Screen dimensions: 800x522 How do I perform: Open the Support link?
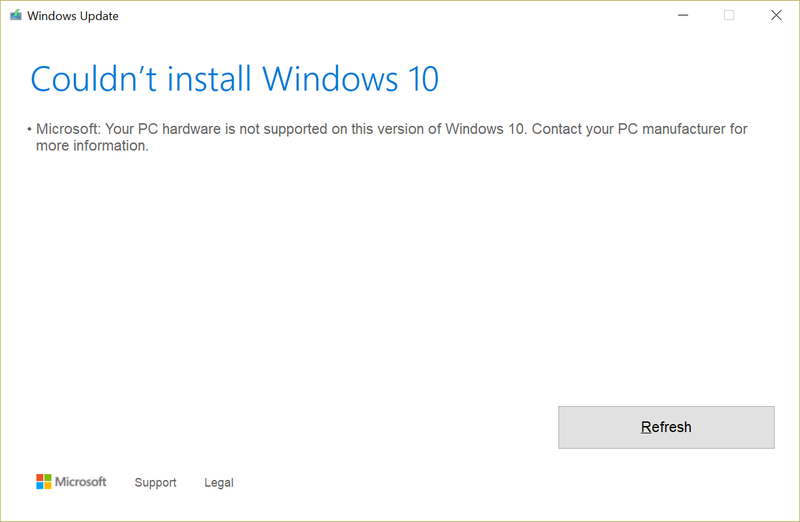(x=155, y=483)
